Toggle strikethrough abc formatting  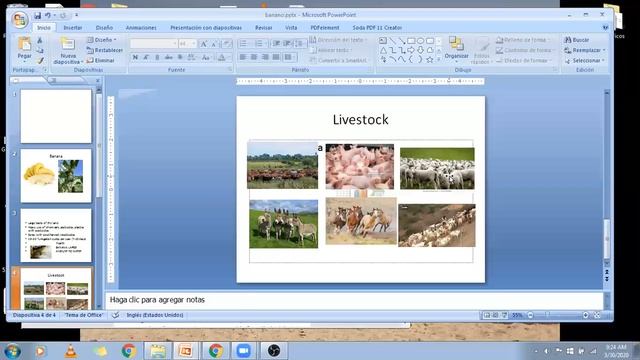click(168, 58)
